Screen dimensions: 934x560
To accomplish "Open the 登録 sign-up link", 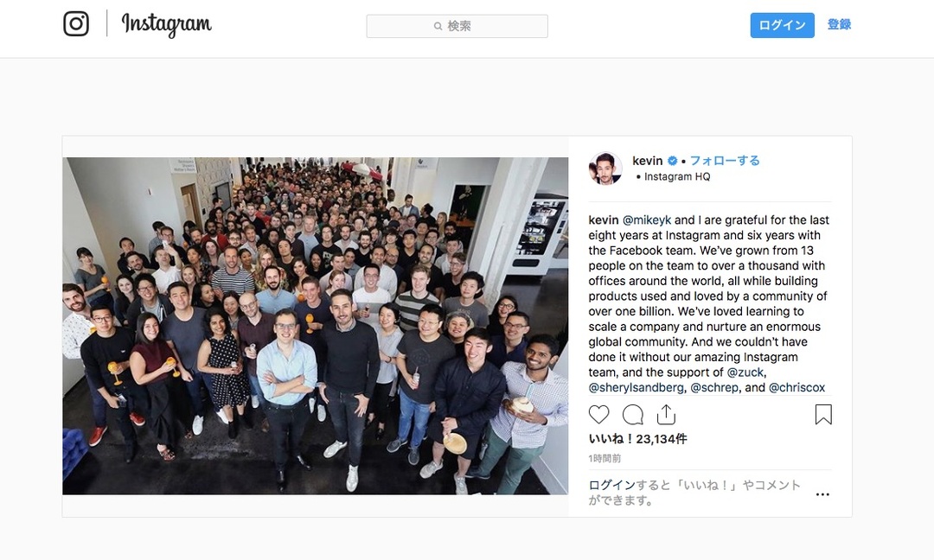I will [x=839, y=24].
